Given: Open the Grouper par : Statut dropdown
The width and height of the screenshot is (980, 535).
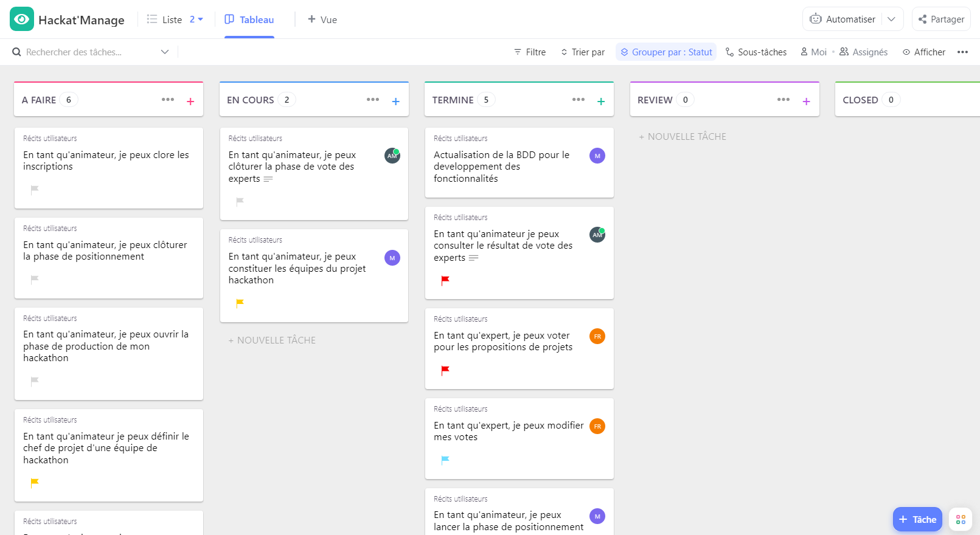Looking at the screenshot, I should [x=666, y=52].
